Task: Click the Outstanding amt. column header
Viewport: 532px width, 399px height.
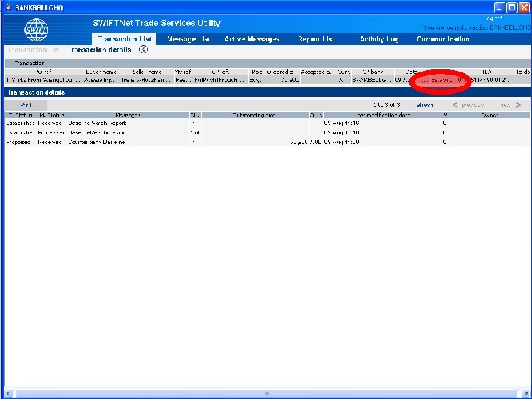Action: pyautogui.click(x=255, y=115)
